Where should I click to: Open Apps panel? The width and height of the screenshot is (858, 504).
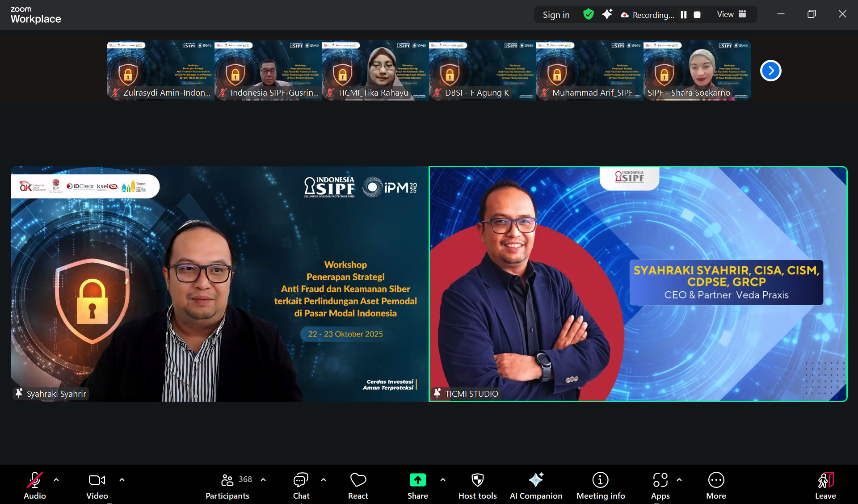pyautogui.click(x=660, y=485)
